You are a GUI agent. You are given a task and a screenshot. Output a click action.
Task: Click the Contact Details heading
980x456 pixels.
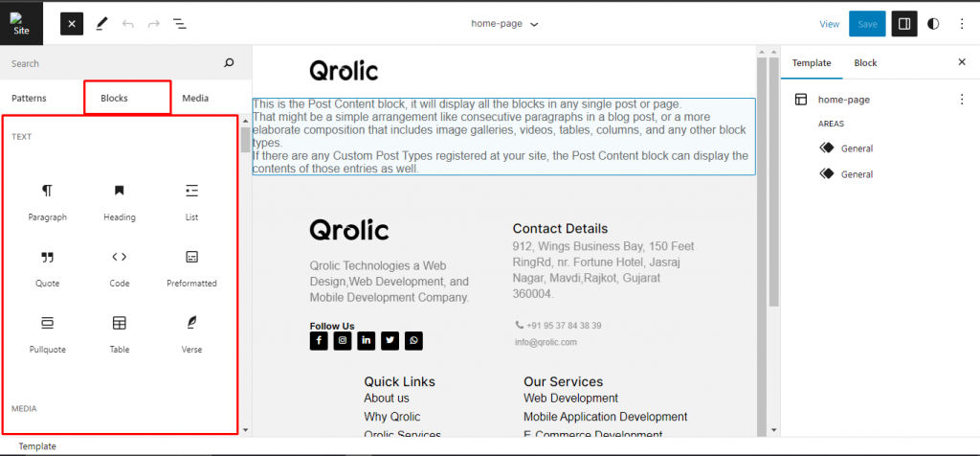[560, 228]
